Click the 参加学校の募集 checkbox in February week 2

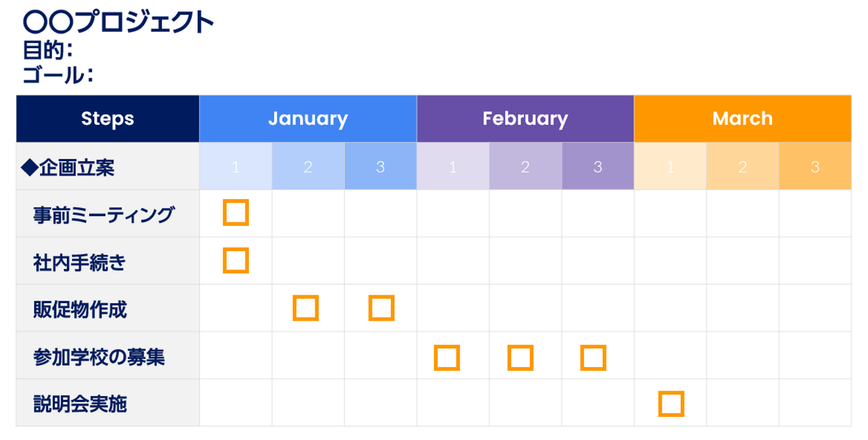click(x=520, y=358)
